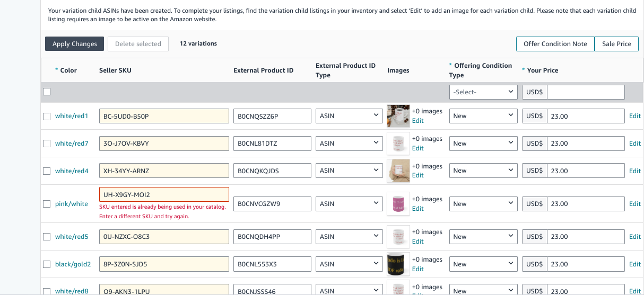Click the Apply Changes button
Image resolution: width=644 pixels, height=295 pixels.
pos(74,44)
